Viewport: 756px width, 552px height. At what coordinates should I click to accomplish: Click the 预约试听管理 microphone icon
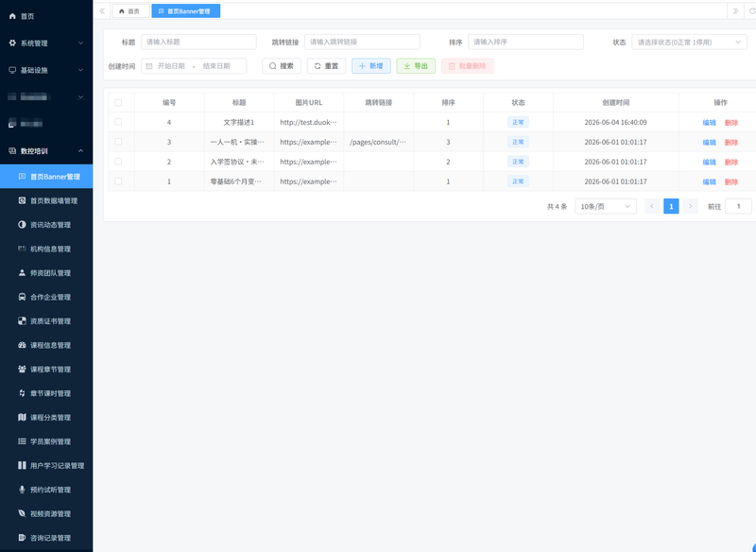[x=22, y=490]
